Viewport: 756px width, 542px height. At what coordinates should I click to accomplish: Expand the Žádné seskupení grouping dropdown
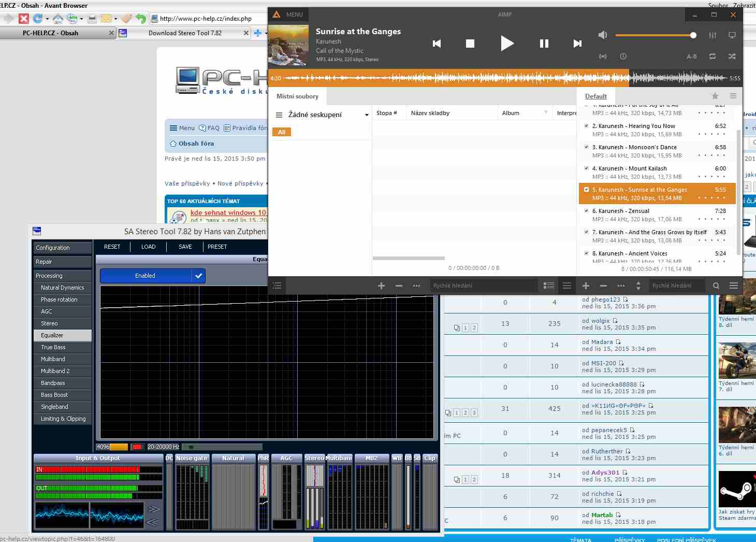point(367,115)
